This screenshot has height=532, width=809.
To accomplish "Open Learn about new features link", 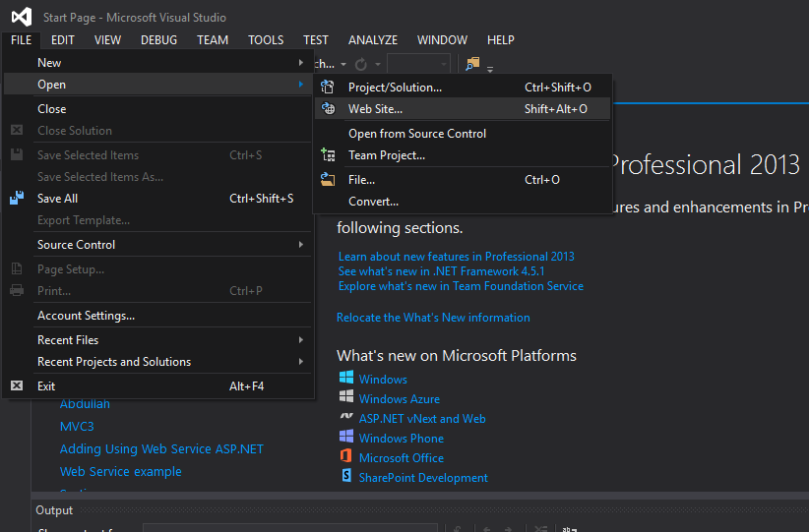I will click(456, 257).
